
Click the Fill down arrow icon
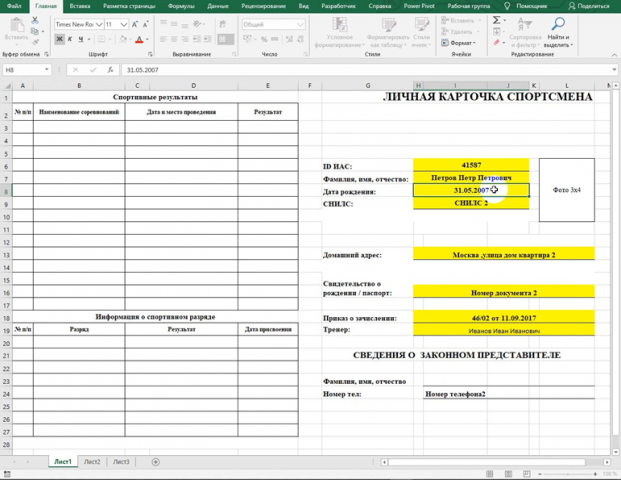tap(497, 31)
